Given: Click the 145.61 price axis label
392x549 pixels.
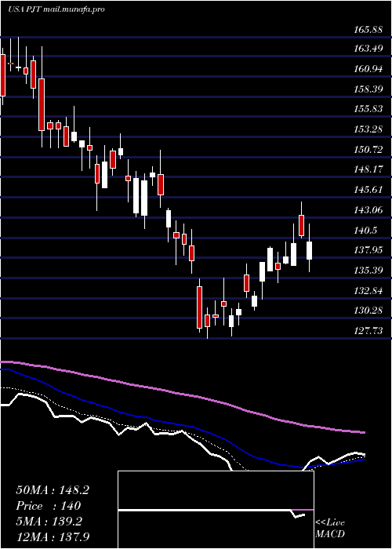Looking at the screenshot, I should point(368,190).
